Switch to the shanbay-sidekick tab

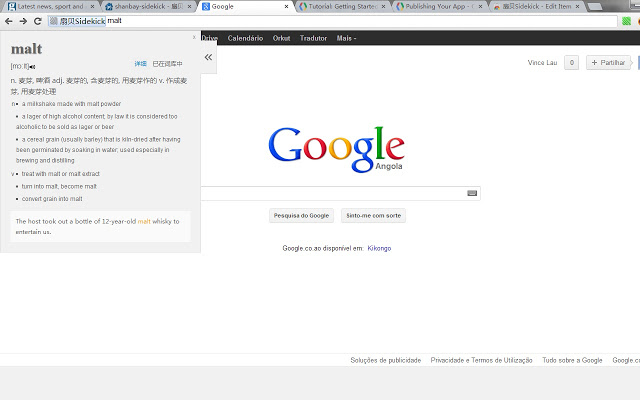point(148,7)
